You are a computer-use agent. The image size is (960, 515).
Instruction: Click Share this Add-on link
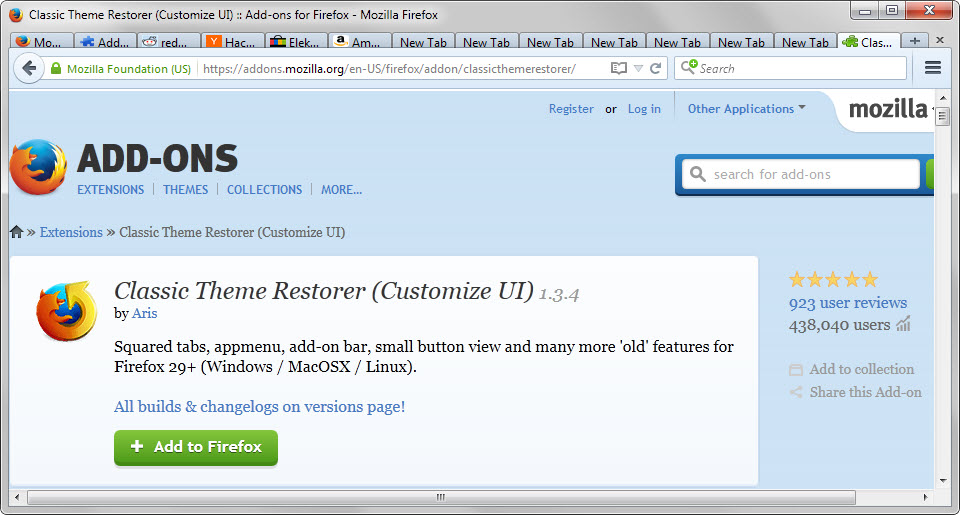tap(865, 392)
